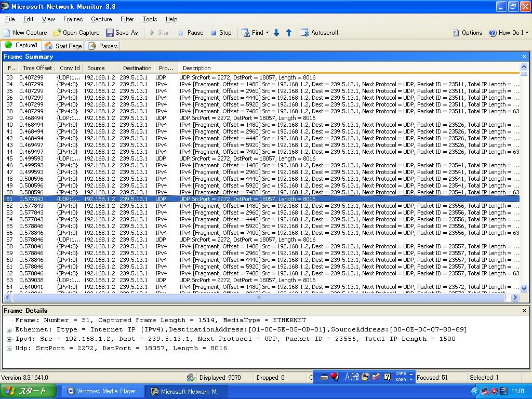Click the Save As floppy disk icon
532x399 pixels.
pyautogui.click(x=110, y=33)
